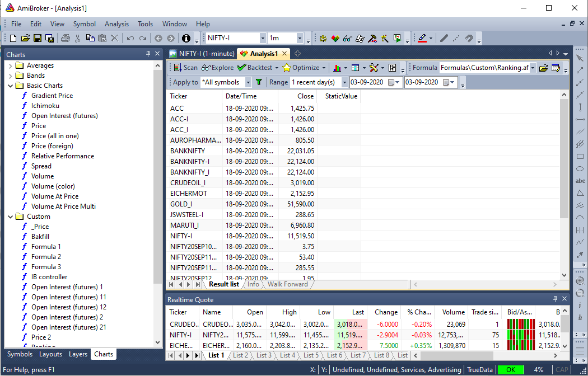Collapse the Custom folder
Image resolution: width=588 pixels, height=376 pixels.
click(x=10, y=217)
